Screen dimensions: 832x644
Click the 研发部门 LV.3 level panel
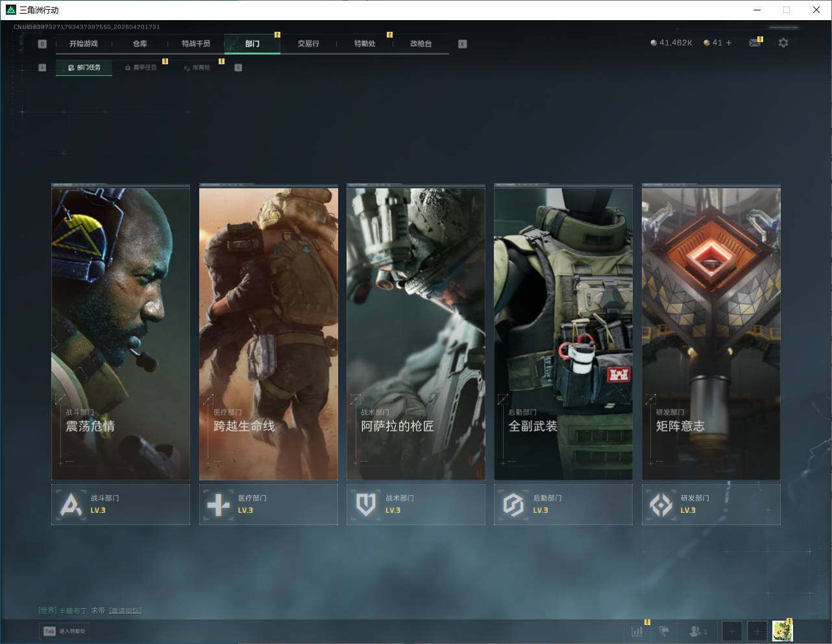(x=711, y=504)
